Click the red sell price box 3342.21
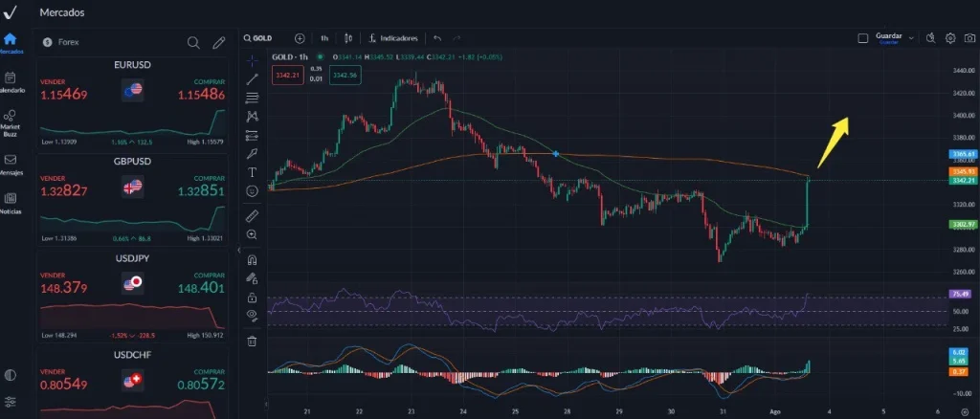The height and width of the screenshot is (419, 980). (288, 75)
